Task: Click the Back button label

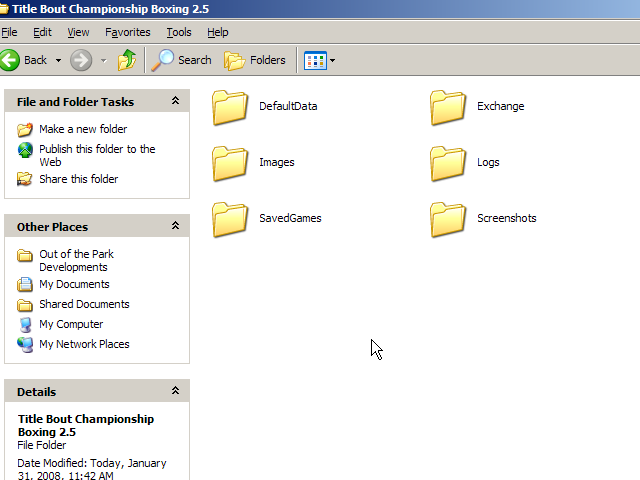Action: tap(35, 60)
